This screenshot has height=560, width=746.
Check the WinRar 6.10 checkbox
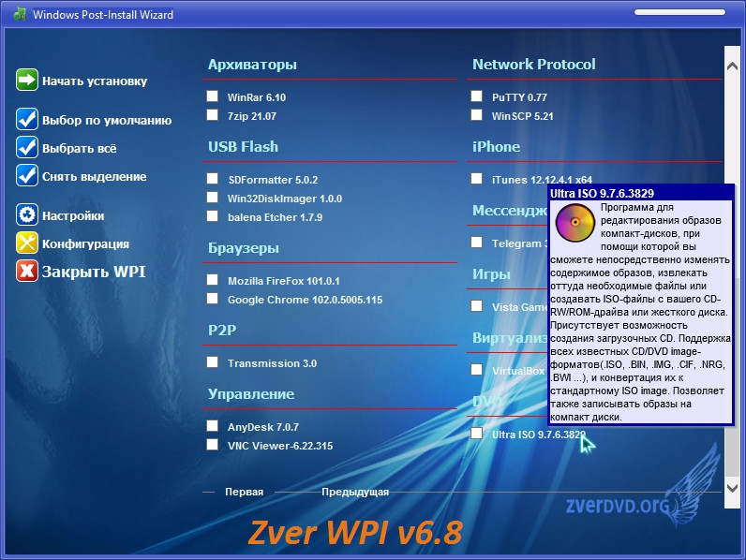coord(212,96)
